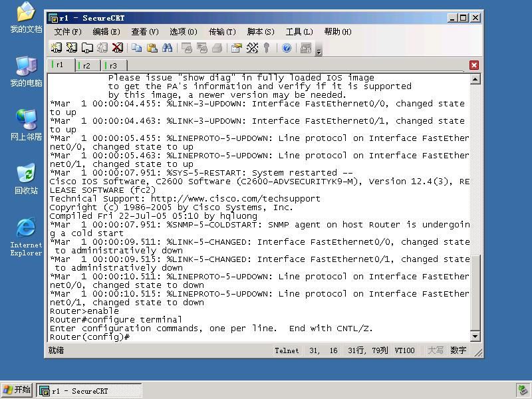Click the Copy icon in toolbar
Screen dimensions: 532x399
click(x=137, y=48)
